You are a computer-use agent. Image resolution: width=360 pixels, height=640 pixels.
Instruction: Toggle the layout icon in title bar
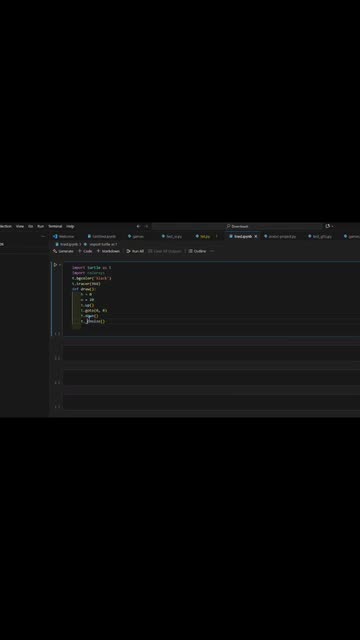328,226
